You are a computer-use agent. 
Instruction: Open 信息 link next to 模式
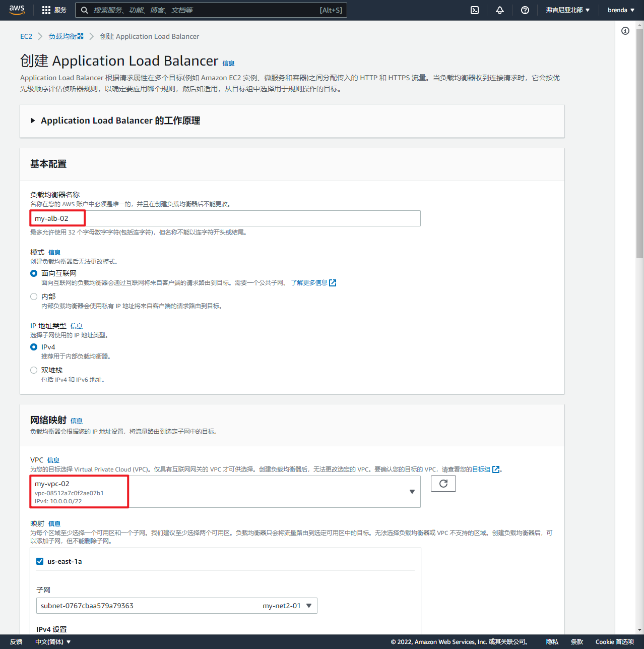(54, 253)
